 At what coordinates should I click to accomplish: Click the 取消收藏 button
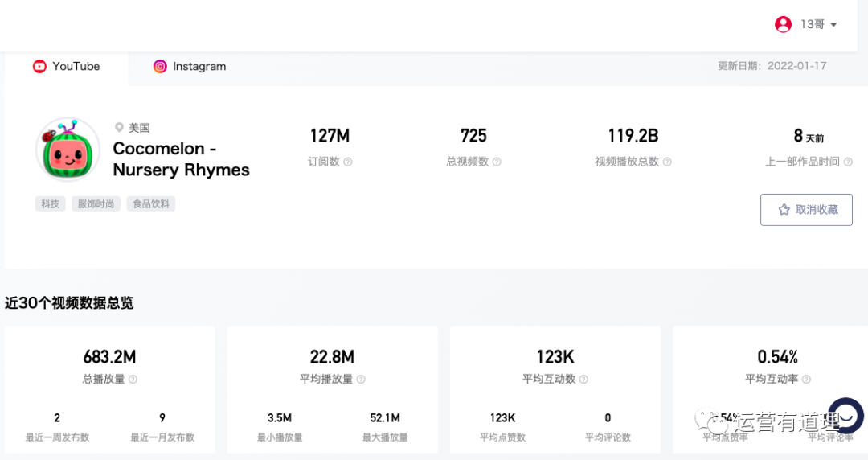(806, 210)
